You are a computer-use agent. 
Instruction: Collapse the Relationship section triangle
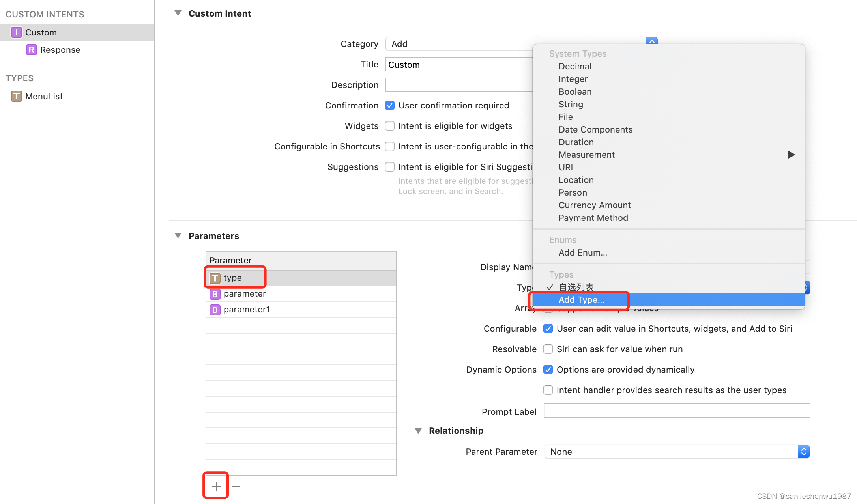[x=418, y=431]
